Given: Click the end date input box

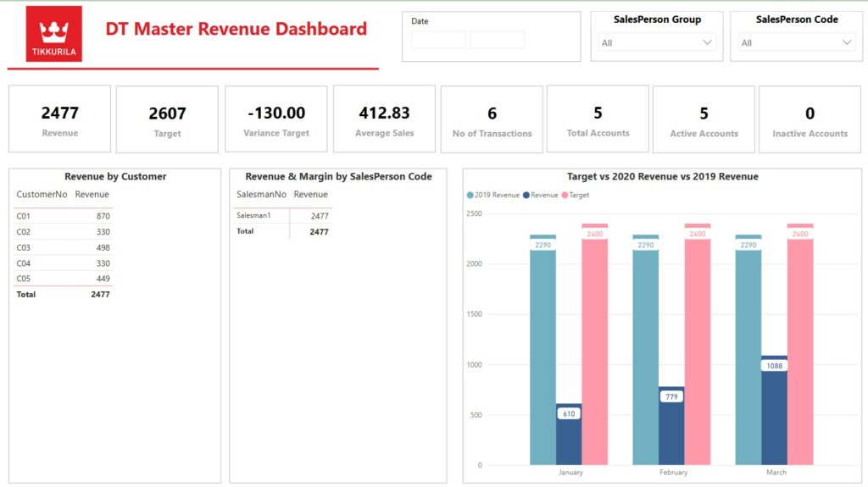Looking at the screenshot, I should coord(497,40).
